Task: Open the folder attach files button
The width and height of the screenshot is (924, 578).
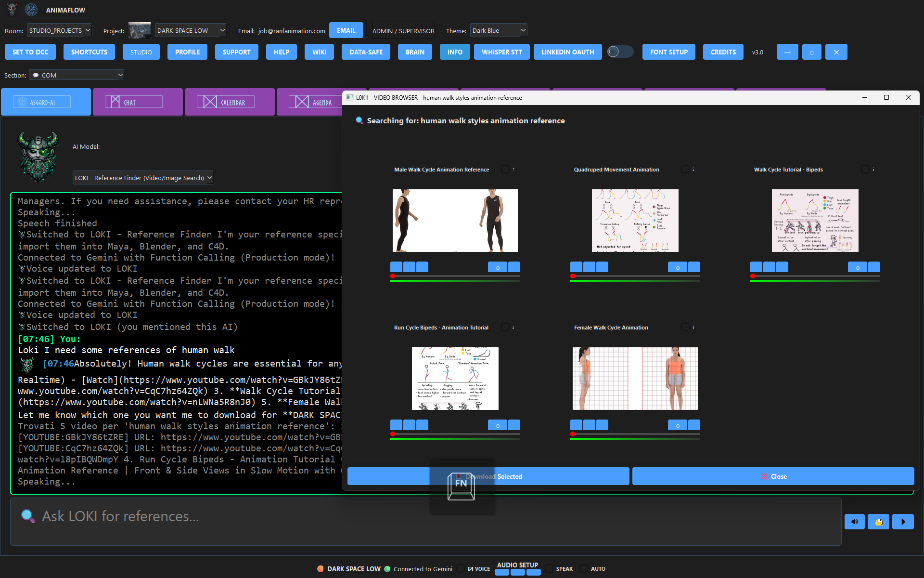Action: click(878, 522)
